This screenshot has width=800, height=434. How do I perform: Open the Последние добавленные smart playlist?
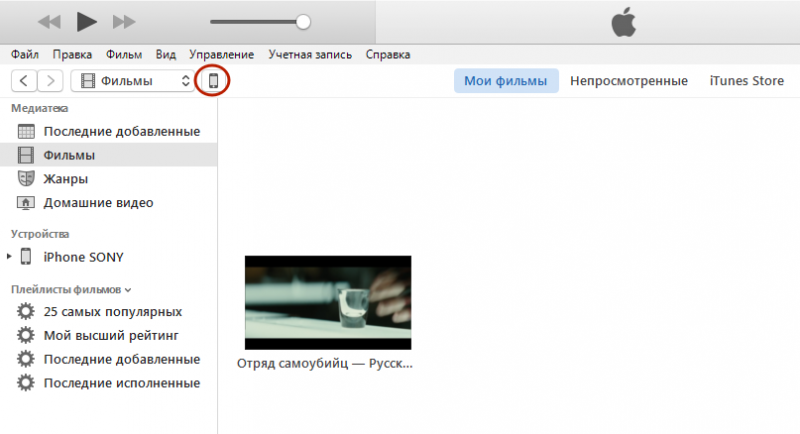pyautogui.click(x=121, y=359)
